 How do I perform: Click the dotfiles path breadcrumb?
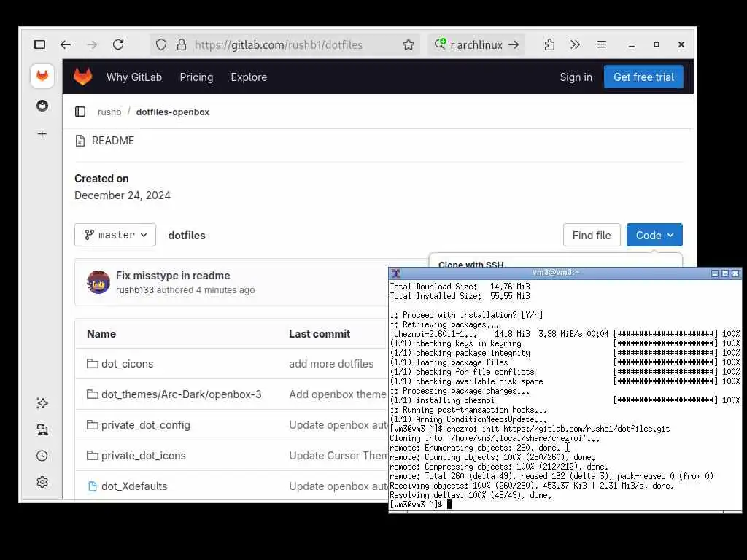[x=187, y=236]
